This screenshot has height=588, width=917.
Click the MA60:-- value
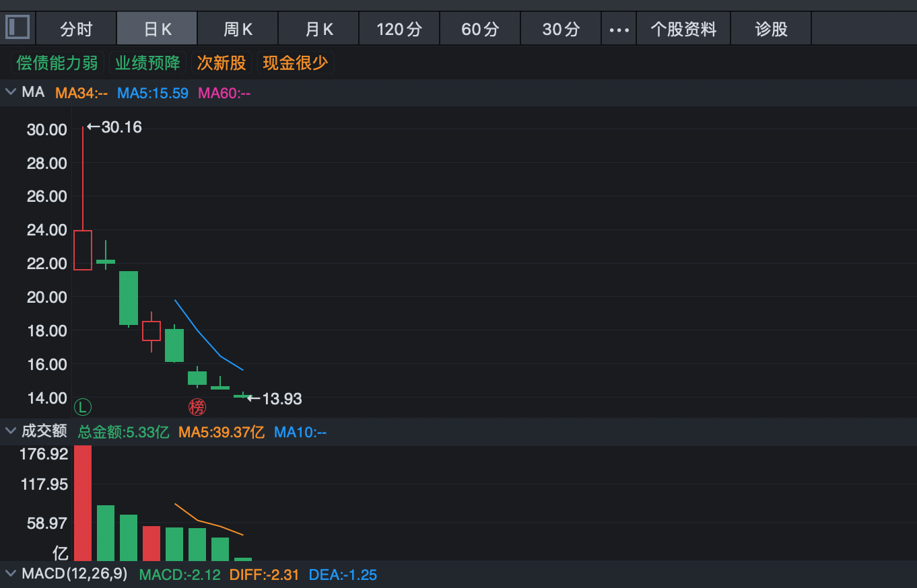click(224, 93)
